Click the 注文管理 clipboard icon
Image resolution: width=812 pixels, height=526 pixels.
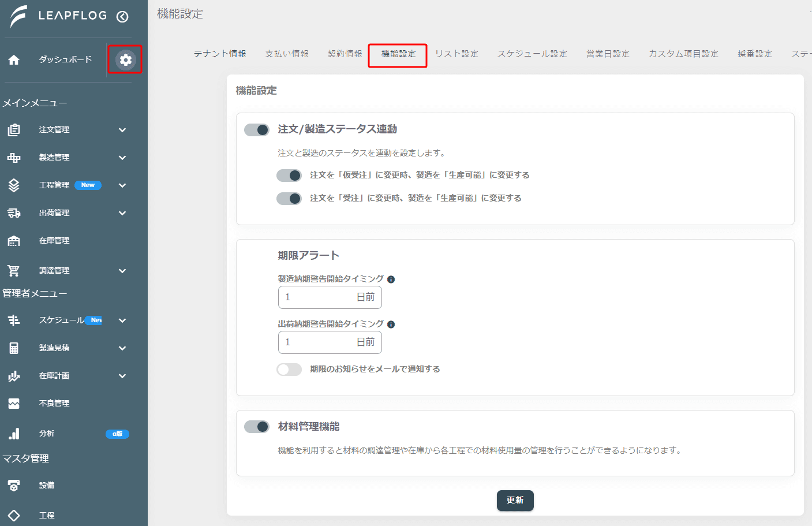pos(14,130)
